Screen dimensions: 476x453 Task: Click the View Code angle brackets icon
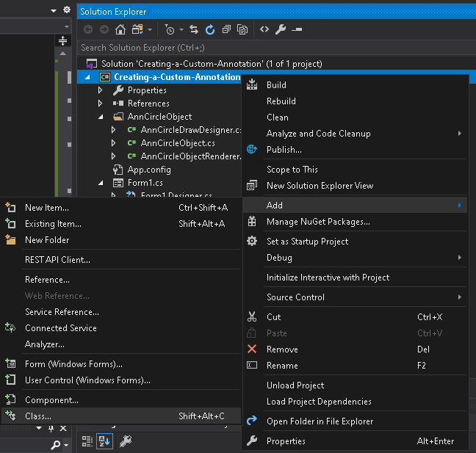[x=264, y=29]
